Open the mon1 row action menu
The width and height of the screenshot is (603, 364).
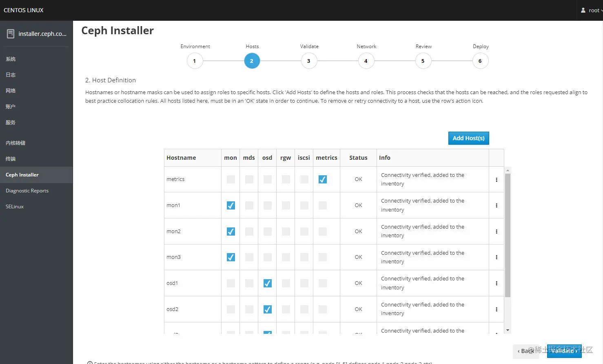pos(496,205)
